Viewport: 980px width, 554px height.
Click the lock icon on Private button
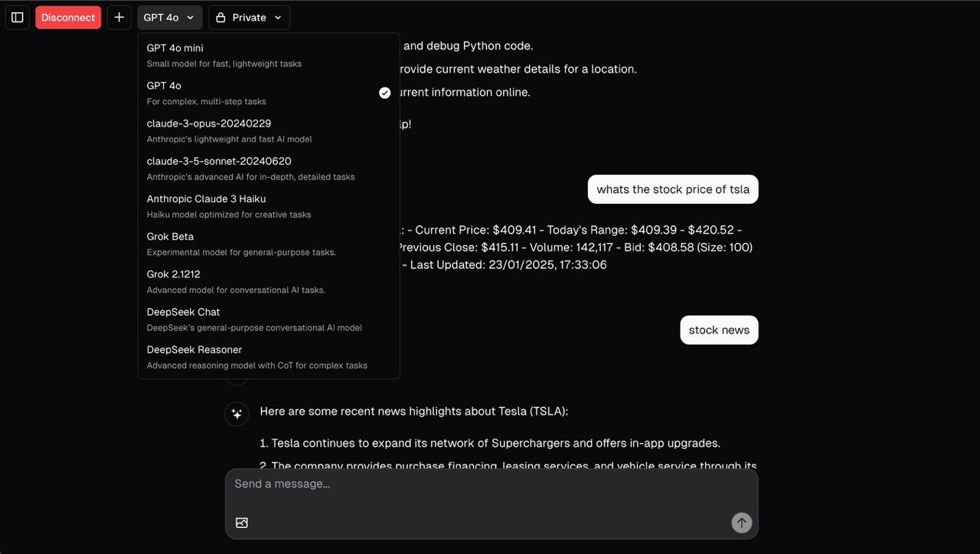[220, 18]
